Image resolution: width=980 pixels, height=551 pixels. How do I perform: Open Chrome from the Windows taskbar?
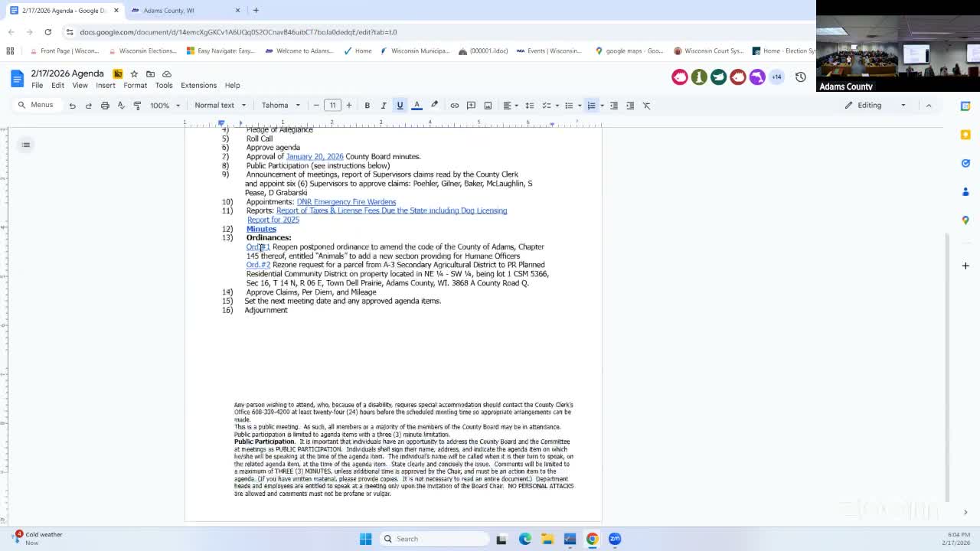(592, 539)
